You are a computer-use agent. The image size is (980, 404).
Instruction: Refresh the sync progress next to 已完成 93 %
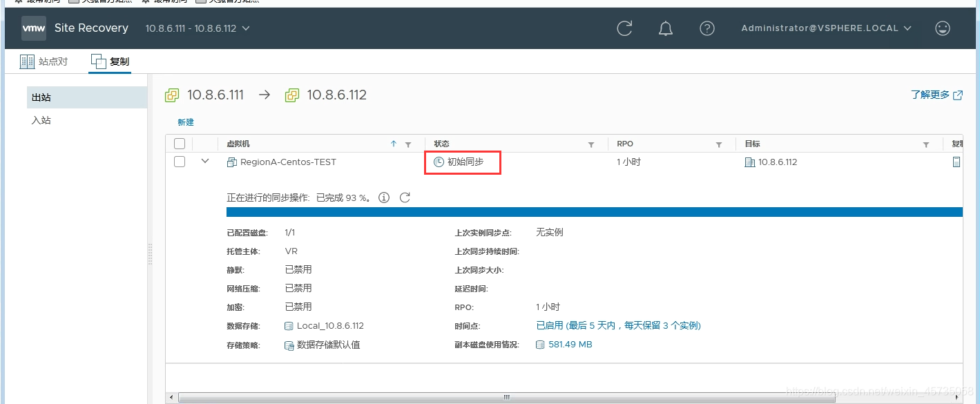405,198
